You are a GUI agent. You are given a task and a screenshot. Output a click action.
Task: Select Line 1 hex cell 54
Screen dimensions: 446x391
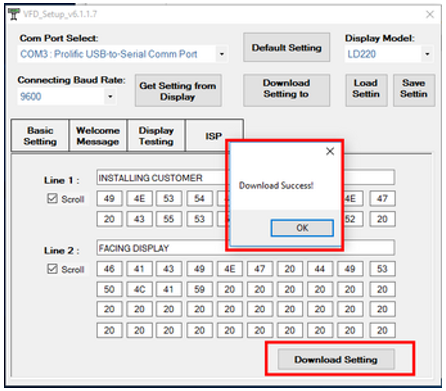[x=199, y=199]
